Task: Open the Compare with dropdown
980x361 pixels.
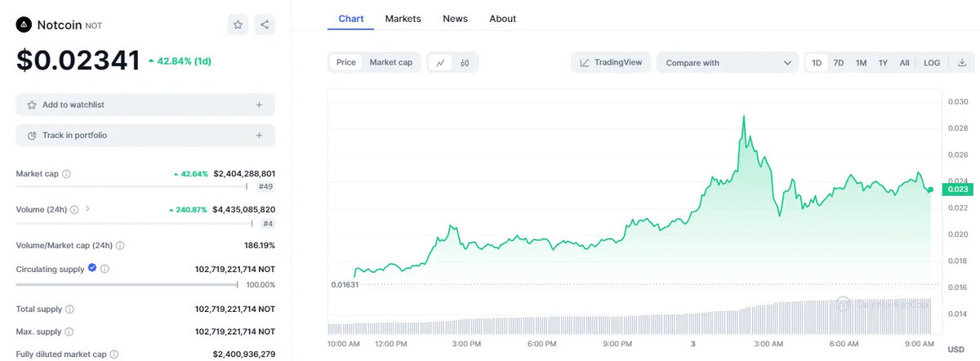Action: (x=728, y=62)
